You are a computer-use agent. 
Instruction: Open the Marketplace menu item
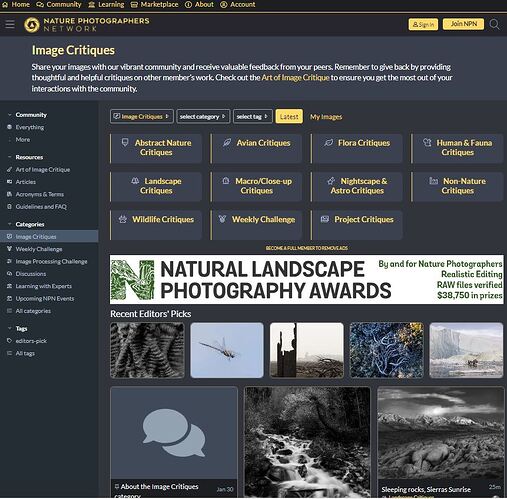(154, 5)
